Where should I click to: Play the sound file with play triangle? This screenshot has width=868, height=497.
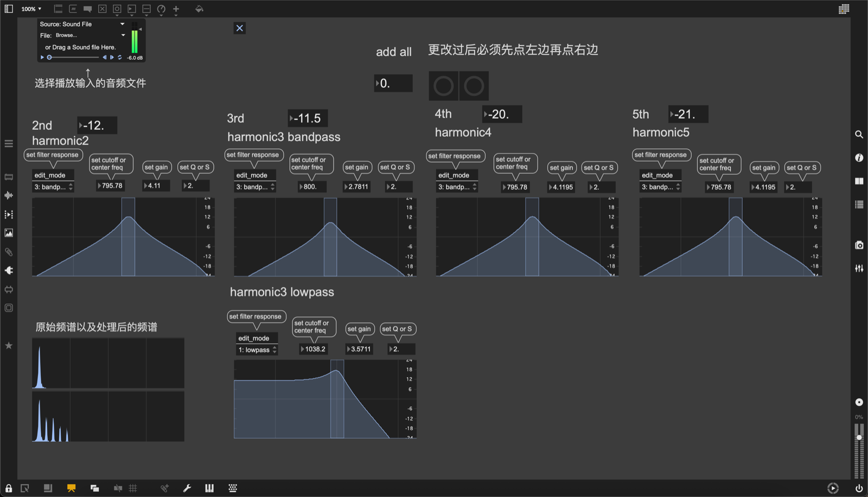point(42,57)
